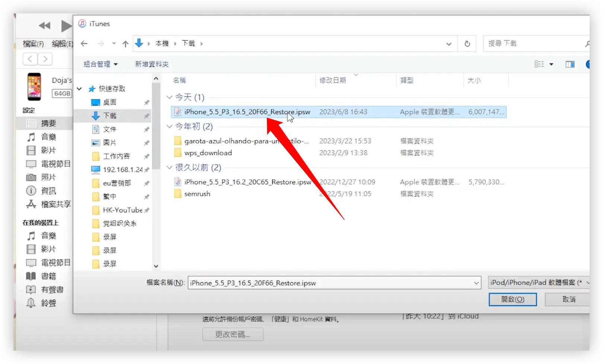Click the 更改密碼 button
Image resolution: width=603 pixels, height=364 pixels.
[x=233, y=334]
